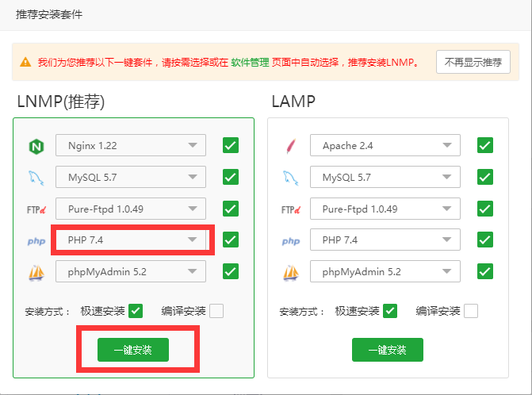Open LNMP Pure-Ftpd 1.0.49 dropdown
Screen dimensions: 532x395
coord(131,209)
